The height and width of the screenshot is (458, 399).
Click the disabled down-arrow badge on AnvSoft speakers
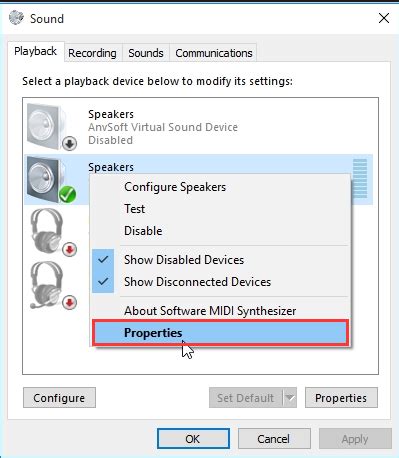click(69, 144)
